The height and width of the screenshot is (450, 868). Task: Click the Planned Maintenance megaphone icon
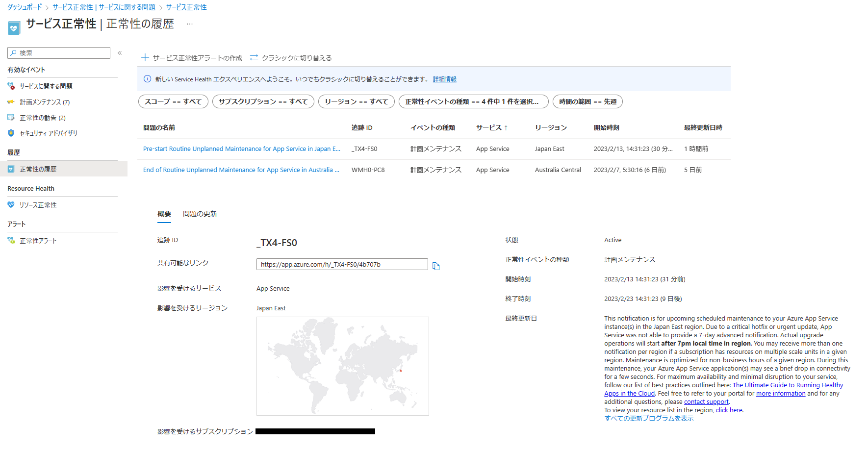[11, 102]
